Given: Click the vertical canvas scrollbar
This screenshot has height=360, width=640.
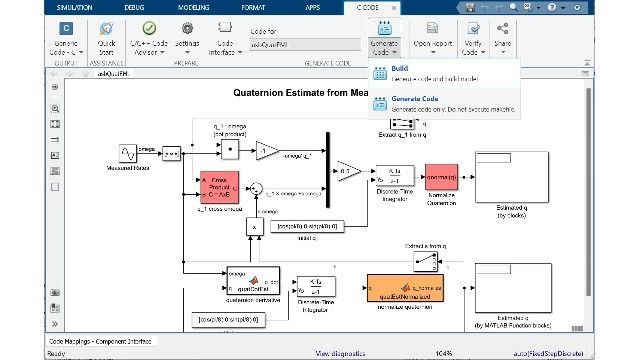Looking at the screenshot, I should (x=588, y=192).
